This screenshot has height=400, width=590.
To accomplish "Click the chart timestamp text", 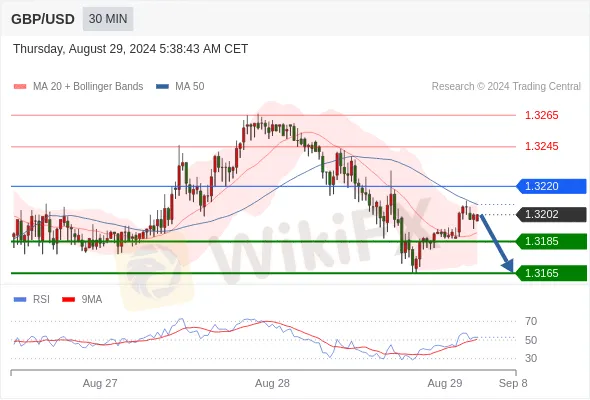I will click(x=131, y=49).
